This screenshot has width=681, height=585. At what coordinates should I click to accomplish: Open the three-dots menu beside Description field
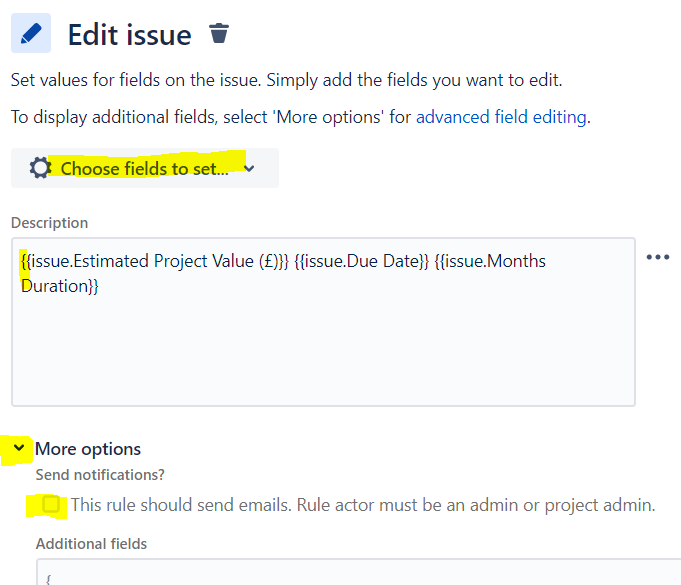point(658,257)
